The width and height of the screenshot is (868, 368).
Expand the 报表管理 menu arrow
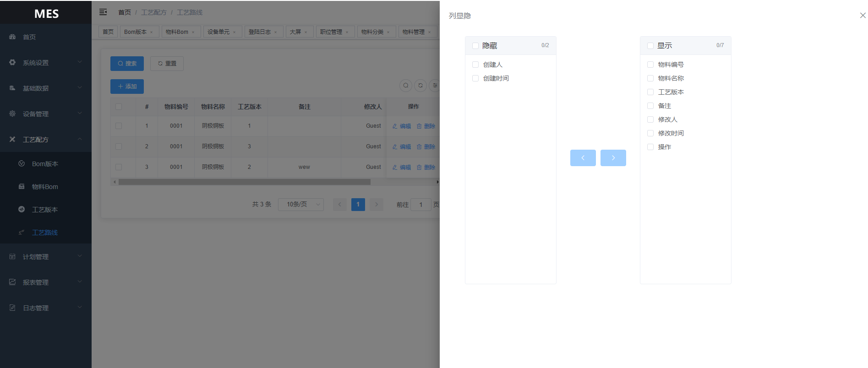click(x=80, y=281)
